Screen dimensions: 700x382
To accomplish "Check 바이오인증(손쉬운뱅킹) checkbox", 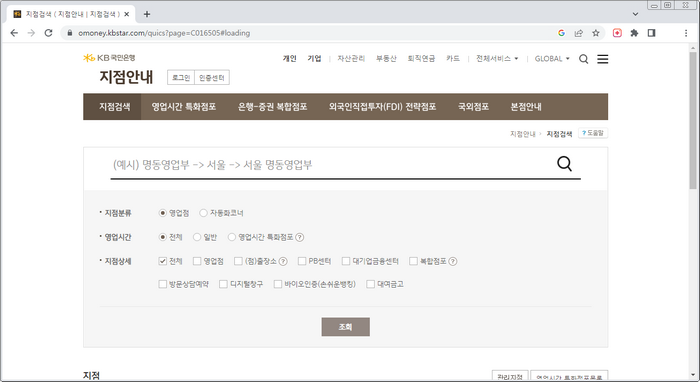I will click(x=278, y=284).
